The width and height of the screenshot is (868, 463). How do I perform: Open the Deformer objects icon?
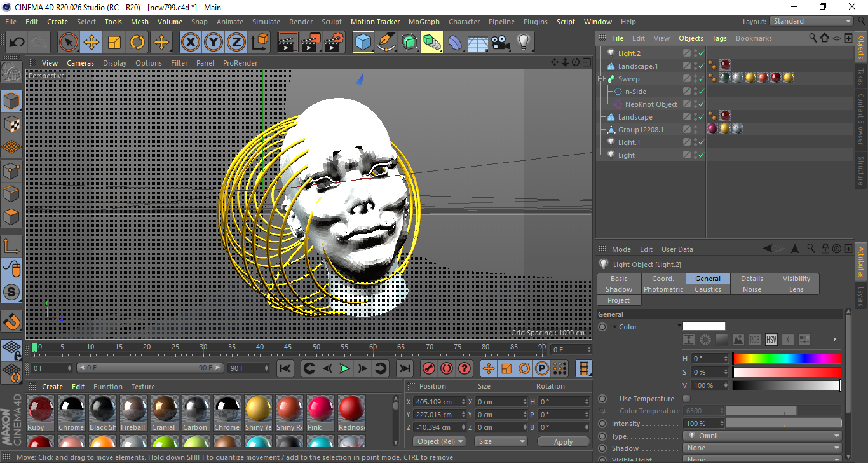click(455, 43)
